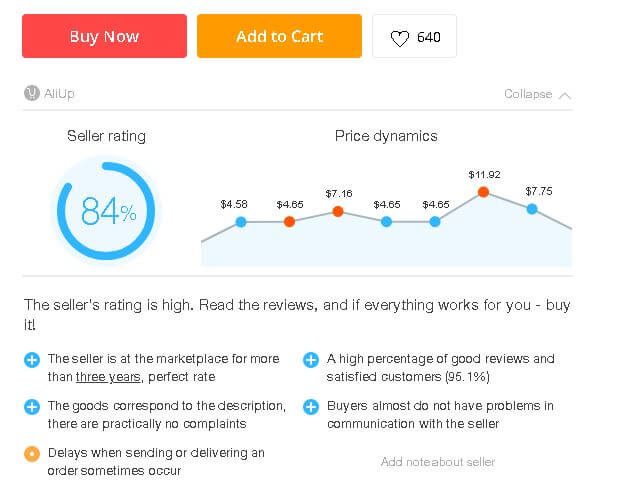The height and width of the screenshot is (490, 633).
Task: Click plus icon beside buyer communication note
Action: [311, 407]
